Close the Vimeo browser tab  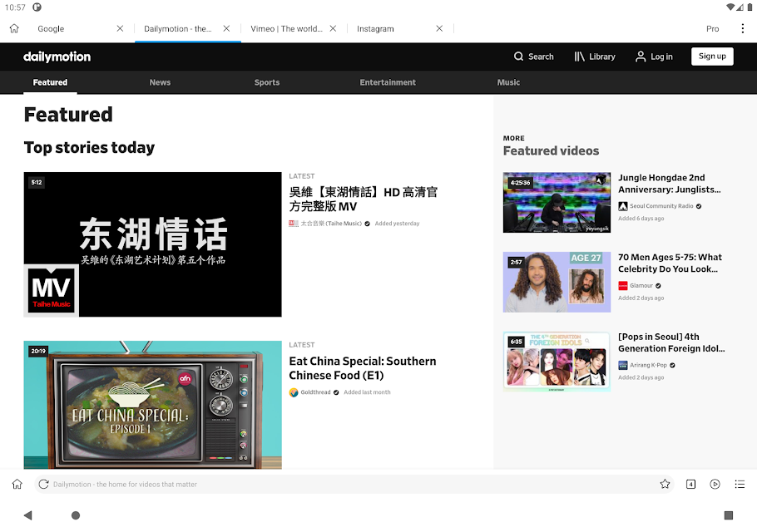[x=333, y=28]
